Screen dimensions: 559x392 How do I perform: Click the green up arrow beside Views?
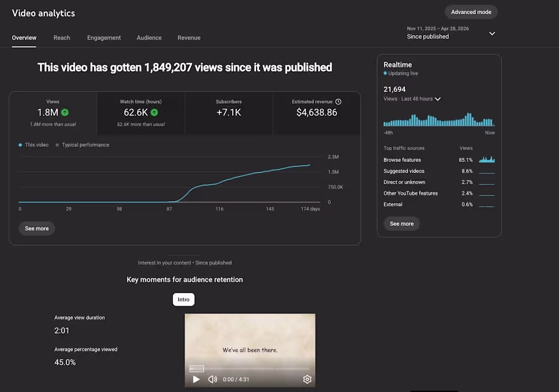65,112
